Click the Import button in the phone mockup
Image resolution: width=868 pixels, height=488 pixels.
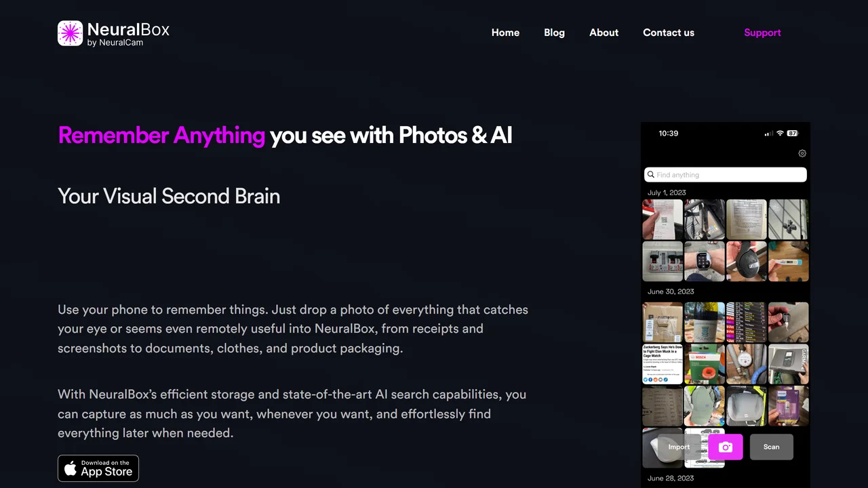point(679,447)
